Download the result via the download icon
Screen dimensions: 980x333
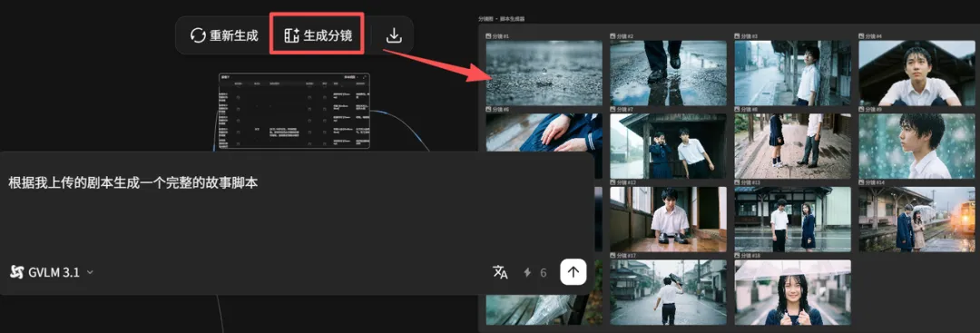[x=394, y=35]
